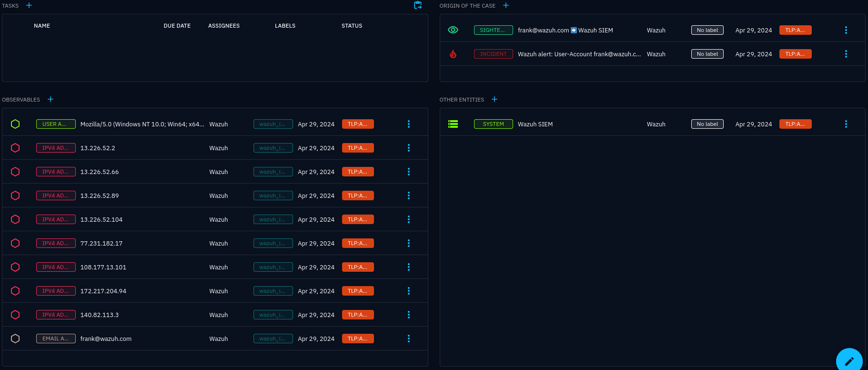Click the green hexagon icon of User-Agent row
Image resolution: width=868 pixels, height=370 pixels.
point(15,124)
